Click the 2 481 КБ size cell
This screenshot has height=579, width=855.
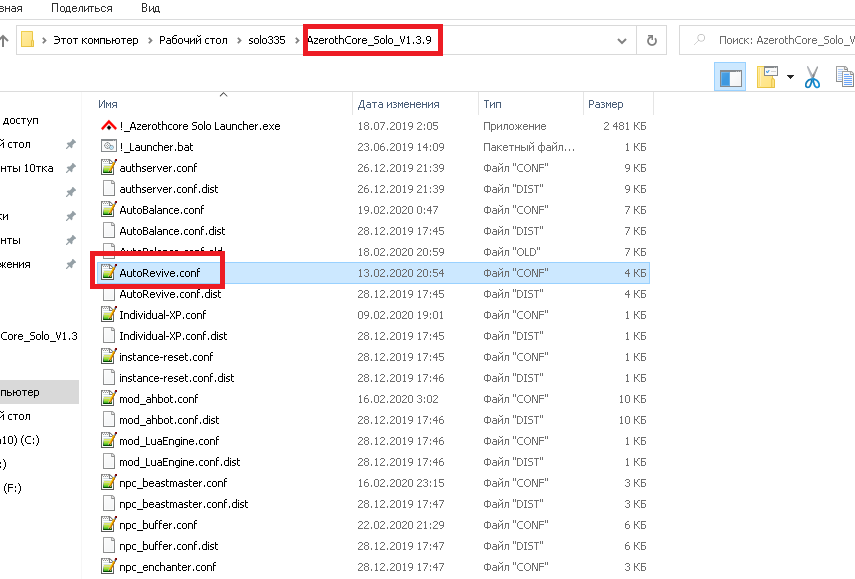(624, 126)
